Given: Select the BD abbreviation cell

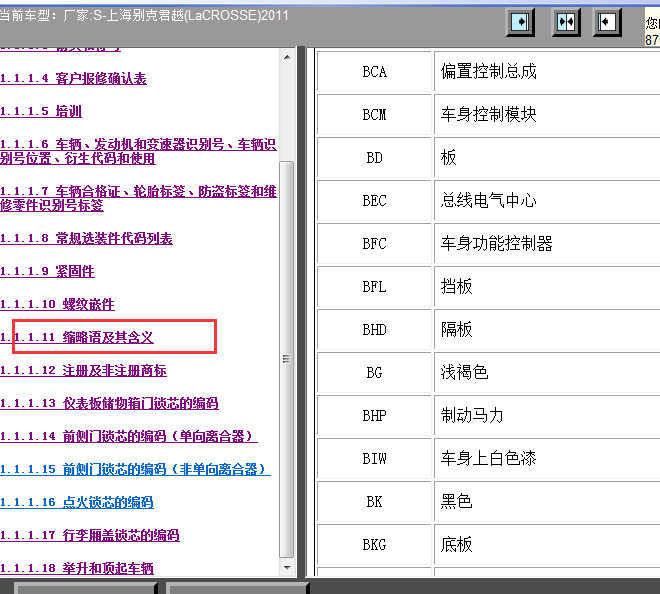Looking at the screenshot, I should [x=375, y=158].
